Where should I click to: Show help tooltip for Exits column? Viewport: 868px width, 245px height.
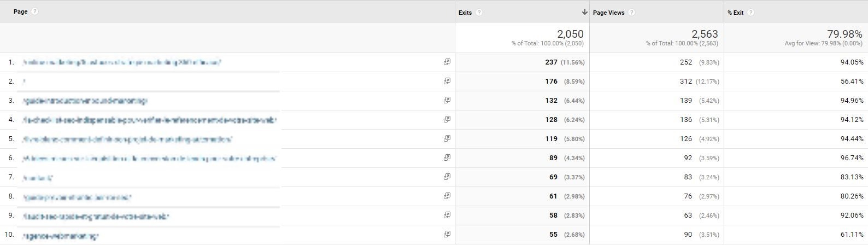(x=479, y=13)
